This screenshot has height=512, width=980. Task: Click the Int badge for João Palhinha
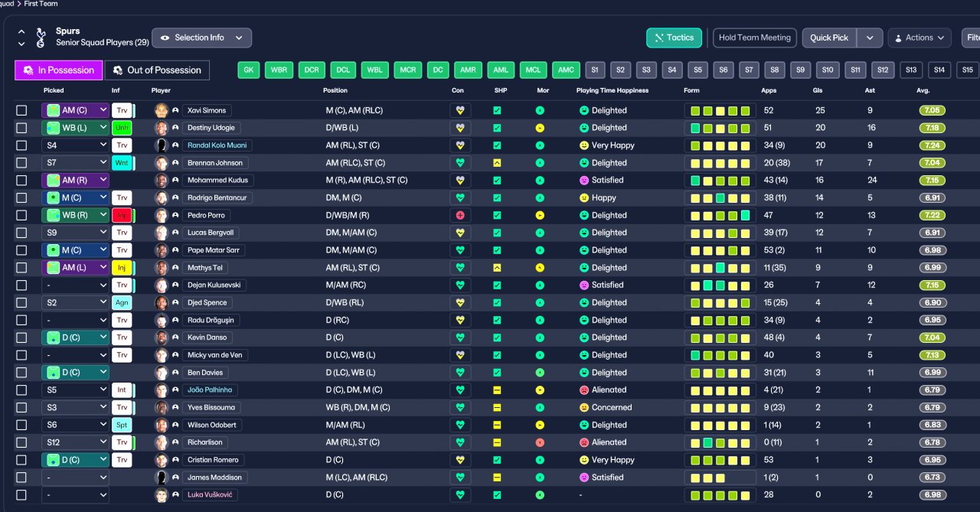122,390
